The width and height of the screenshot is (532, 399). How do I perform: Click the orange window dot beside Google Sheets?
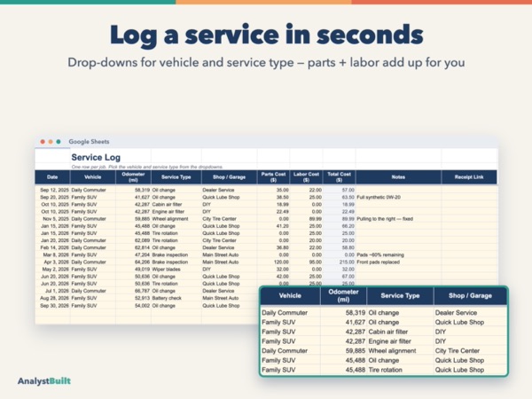tap(51, 142)
